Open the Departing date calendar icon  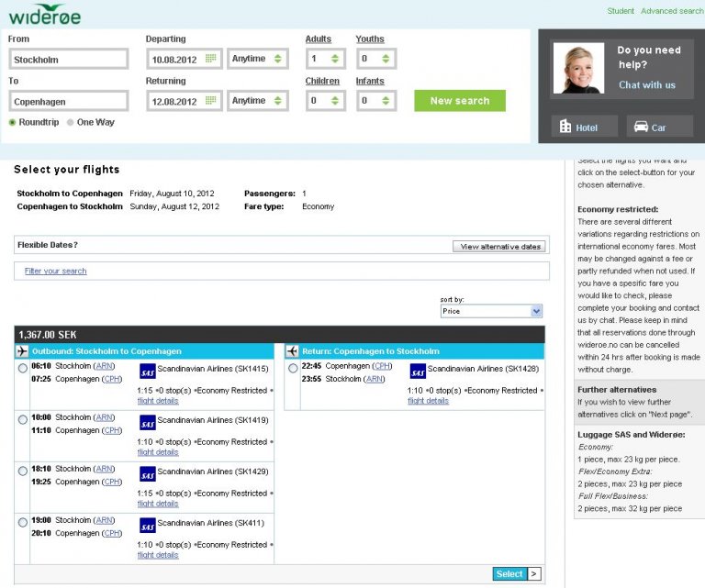pos(211,59)
